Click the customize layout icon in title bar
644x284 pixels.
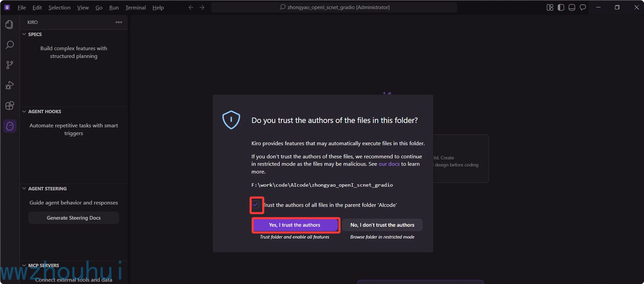point(550,8)
